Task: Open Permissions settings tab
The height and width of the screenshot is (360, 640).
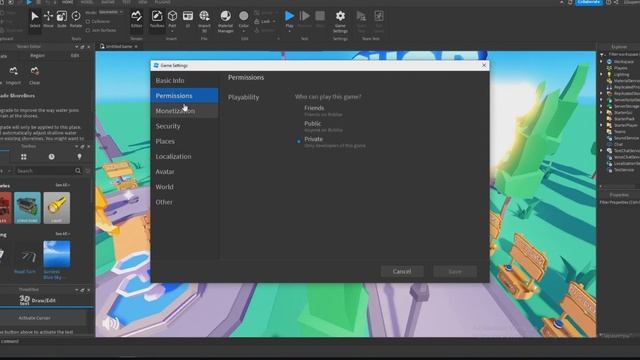Action: [x=184, y=96]
